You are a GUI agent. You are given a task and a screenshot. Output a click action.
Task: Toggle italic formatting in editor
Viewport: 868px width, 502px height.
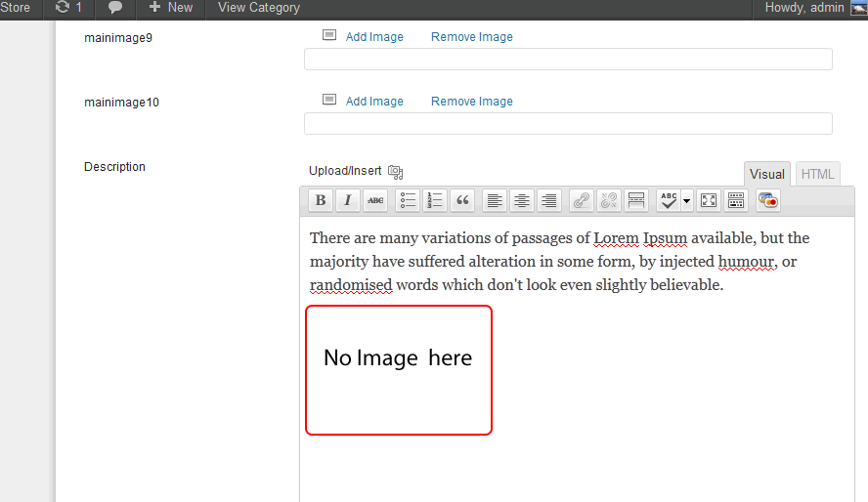347,200
